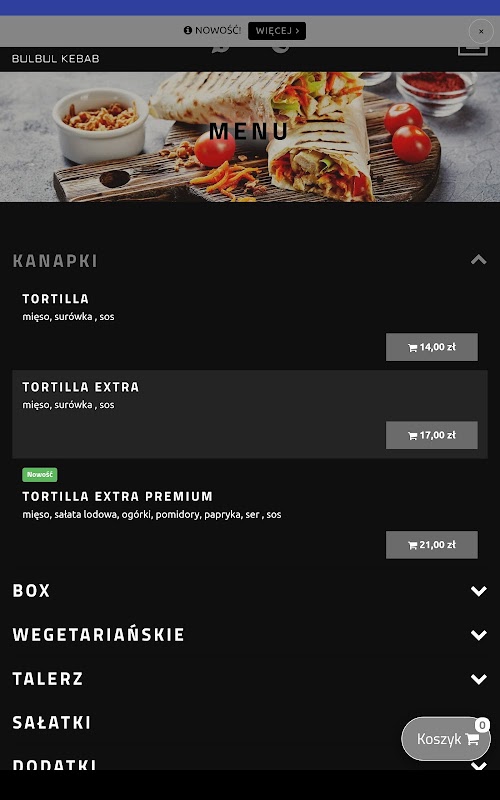Viewport: 500px width, 800px height.
Task: Click the green Nowość label badge
Action: (40, 474)
